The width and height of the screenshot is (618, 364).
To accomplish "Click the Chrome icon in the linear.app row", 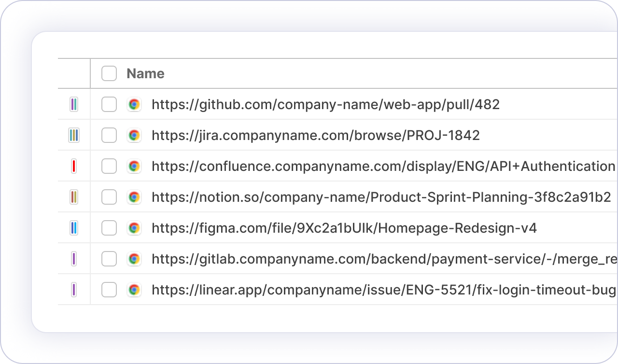I will tap(134, 290).
